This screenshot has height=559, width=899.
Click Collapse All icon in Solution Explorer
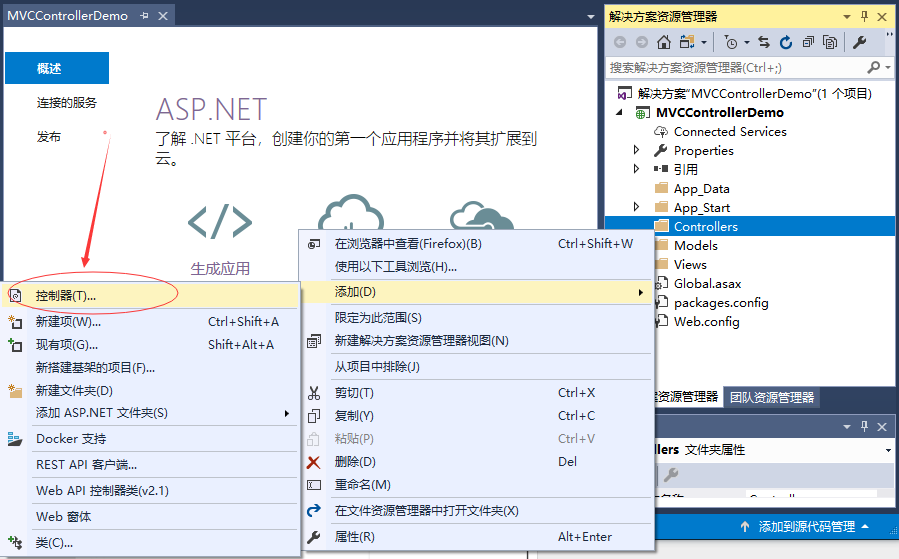[x=808, y=42]
